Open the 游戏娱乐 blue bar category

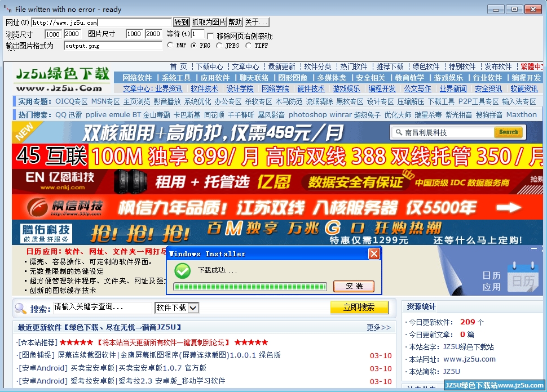pos(448,78)
